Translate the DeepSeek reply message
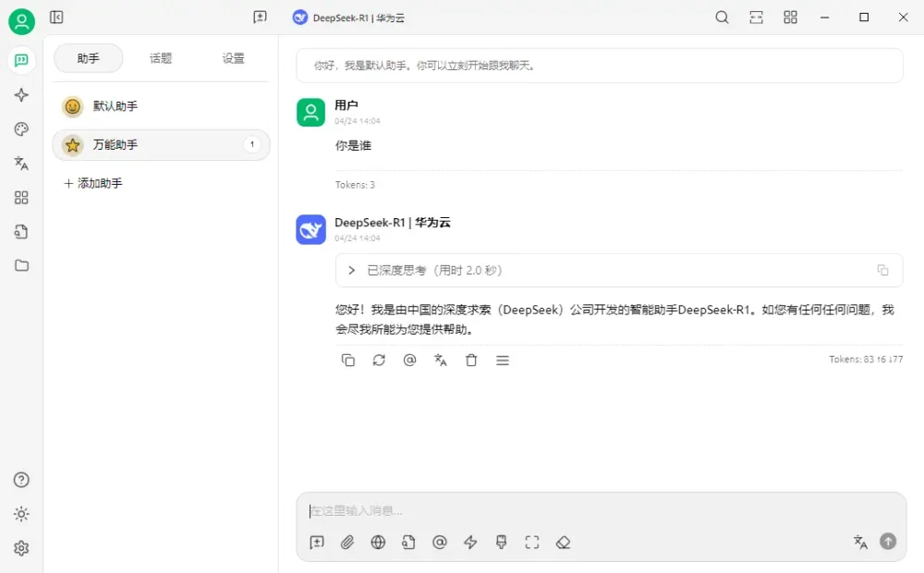This screenshot has width=924, height=573. 440,360
